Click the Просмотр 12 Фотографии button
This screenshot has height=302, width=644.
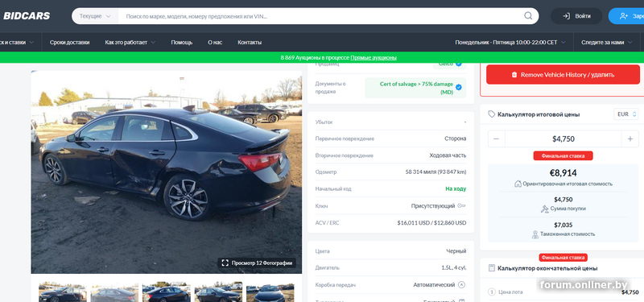(257, 263)
